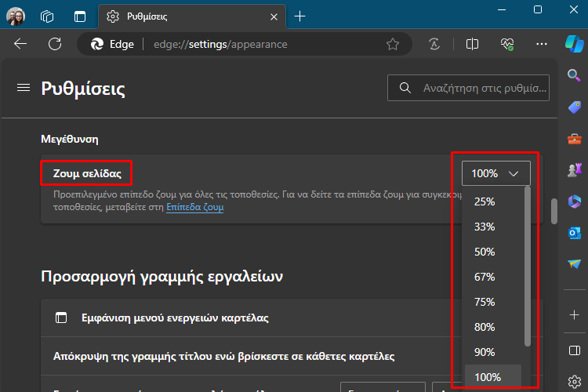Click the browser refresh button
Screen dimensions: 588x392
click(54, 44)
